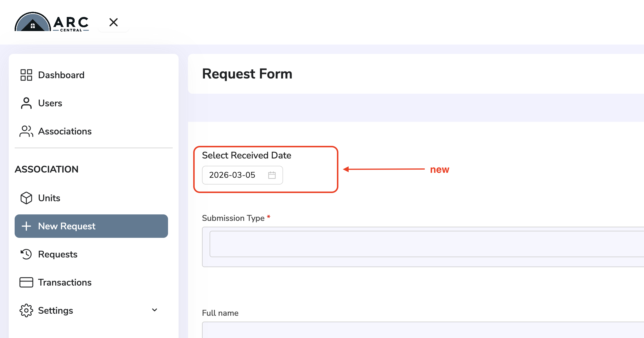The image size is (644, 338).
Task: Expand the Settings chevron arrow
Action: tap(155, 310)
